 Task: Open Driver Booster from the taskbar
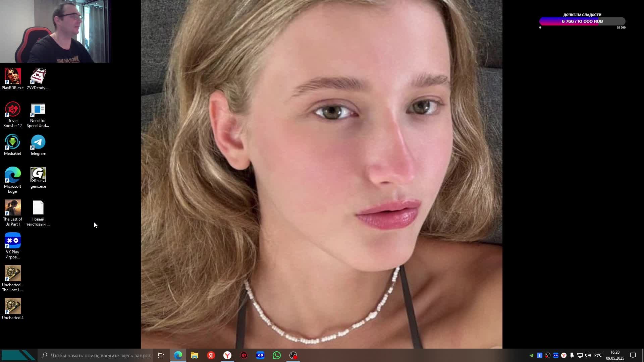coord(244,355)
